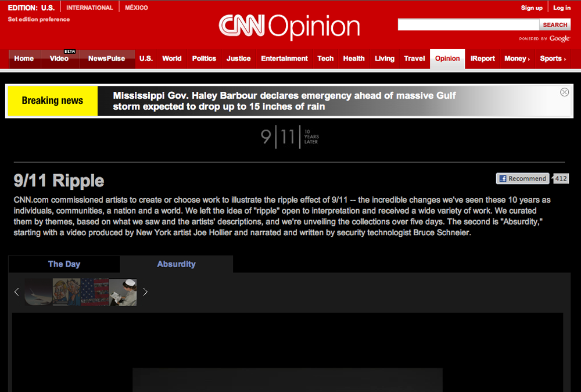Screen dimensions: 581x392
Task: Open the Tech section
Action: pyautogui.click(x=325, y=59)
